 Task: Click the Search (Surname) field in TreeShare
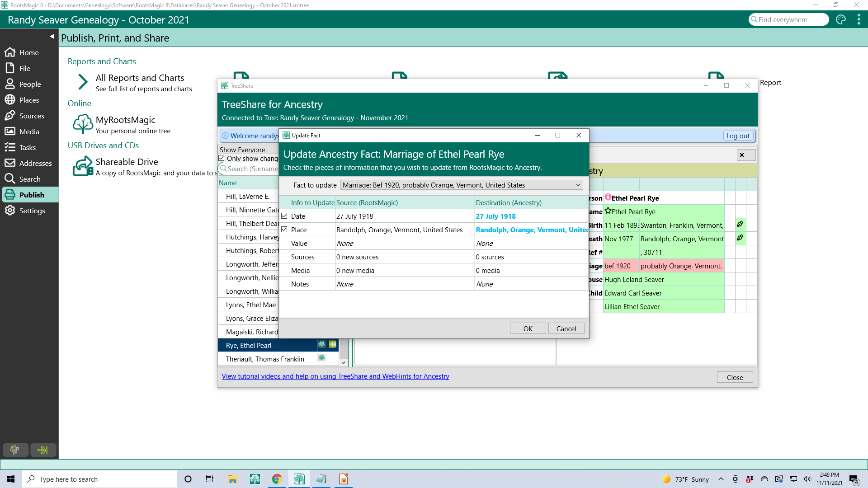(249, 169)
